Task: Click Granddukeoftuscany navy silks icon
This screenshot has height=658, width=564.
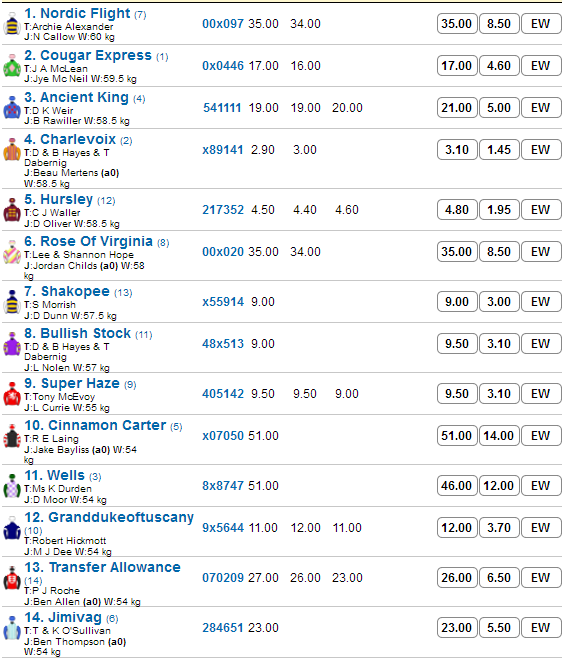Action: (x=12, y=528)
